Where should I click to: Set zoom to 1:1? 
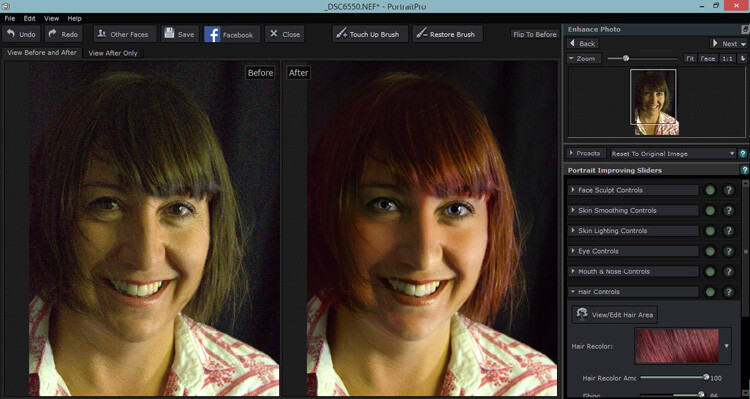tap(728, 58)
